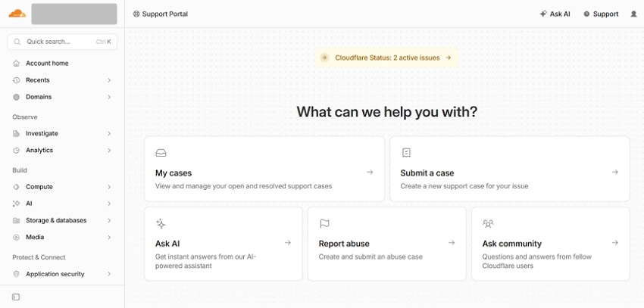Click the Support help icon in header
This screenshot has width=644, height=308.
click(x=586, y=14)
